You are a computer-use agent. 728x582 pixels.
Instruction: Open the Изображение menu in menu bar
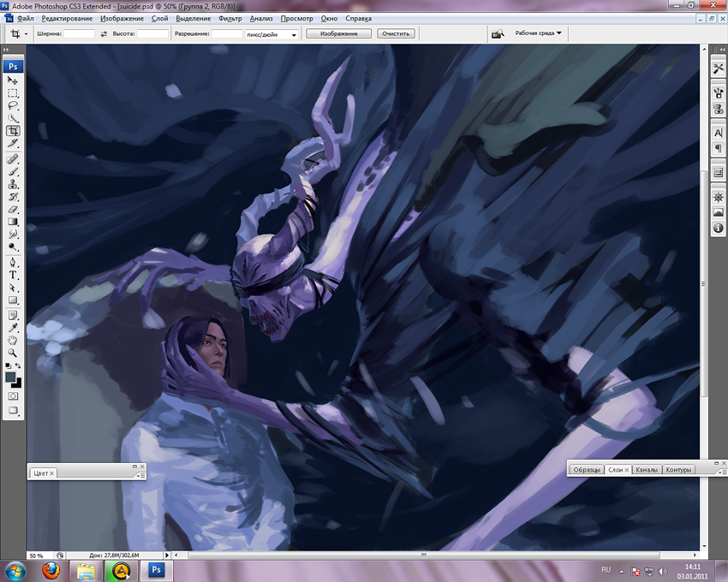point(122,19)
